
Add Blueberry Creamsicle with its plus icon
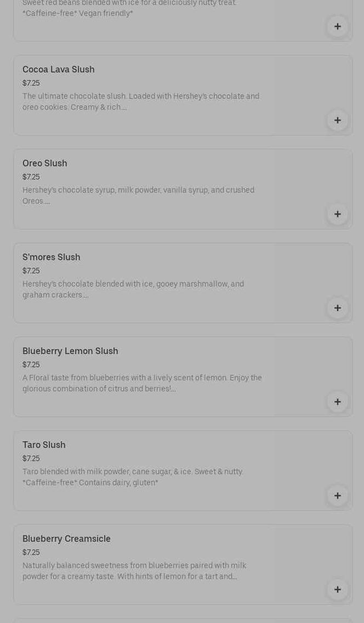tap(337, 590)
